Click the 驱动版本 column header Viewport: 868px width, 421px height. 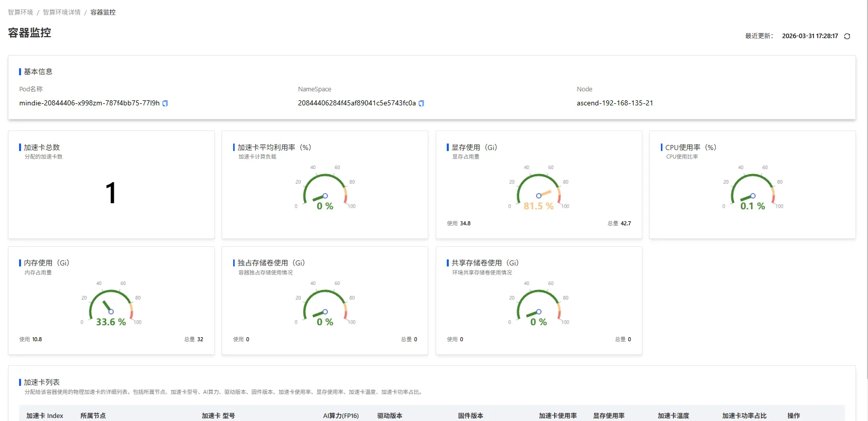click(x=390, y=415)
